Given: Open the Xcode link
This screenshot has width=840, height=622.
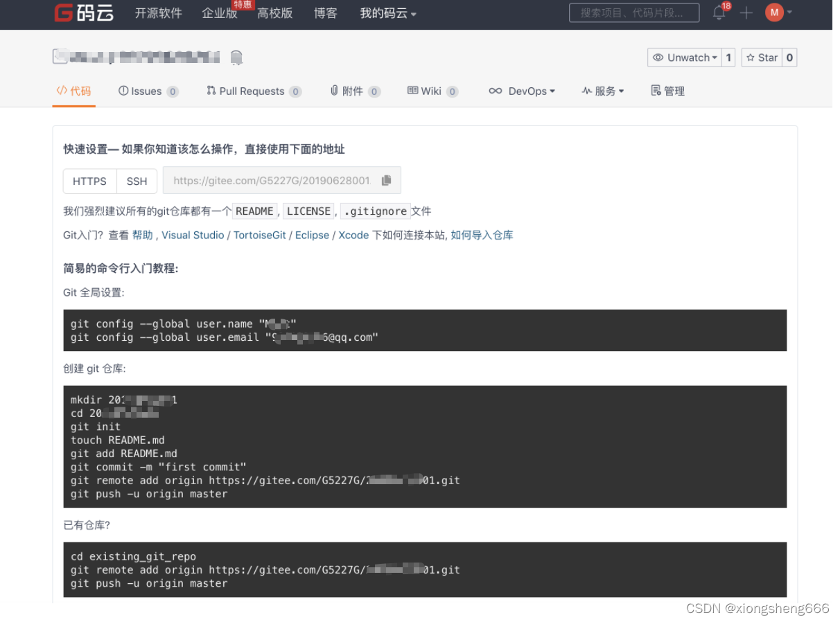Looking at the screenshot, I should 353,235.
